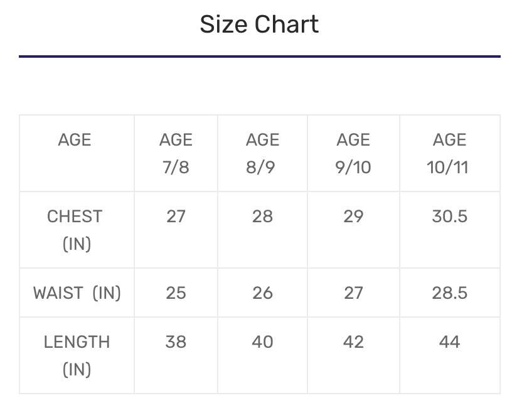Screen dimensions: 512x420
Task: Select length value 38 cell
Action: point(176,342)
